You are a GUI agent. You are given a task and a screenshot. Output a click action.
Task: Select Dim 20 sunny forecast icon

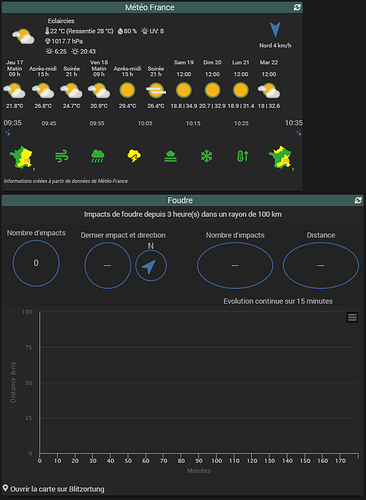[212, 90]
